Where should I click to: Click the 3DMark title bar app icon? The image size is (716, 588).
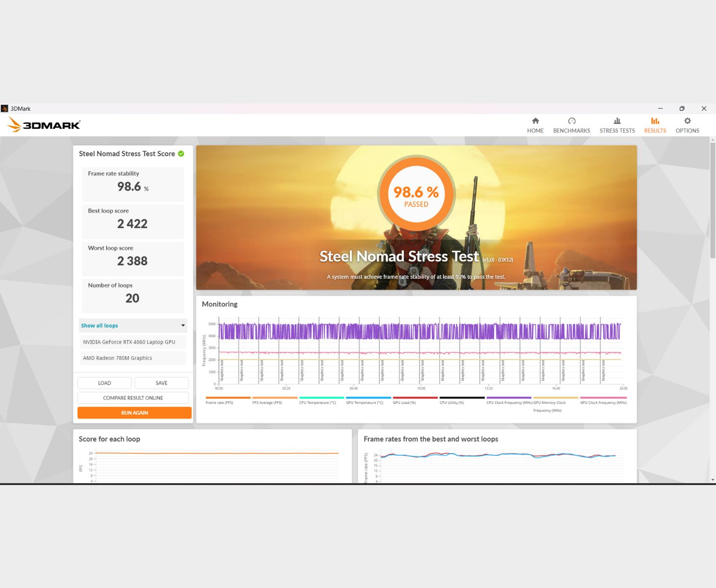pos(5,109)
